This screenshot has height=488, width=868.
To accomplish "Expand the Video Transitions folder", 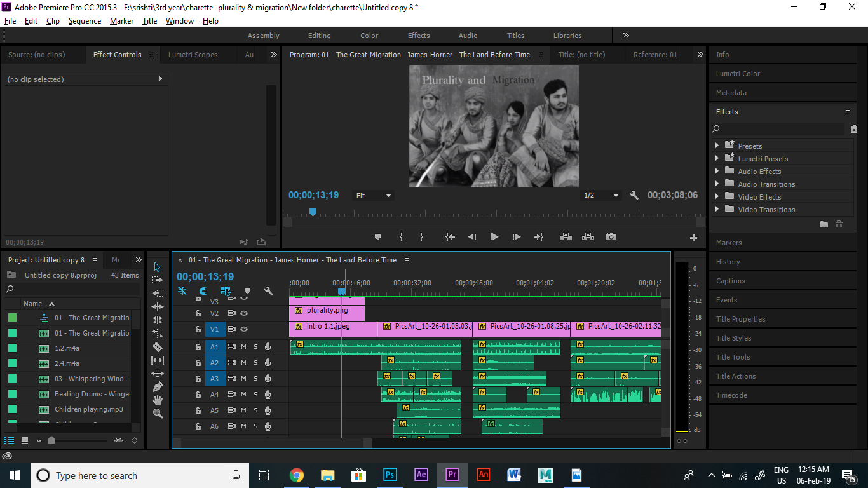I will point(717,209).
